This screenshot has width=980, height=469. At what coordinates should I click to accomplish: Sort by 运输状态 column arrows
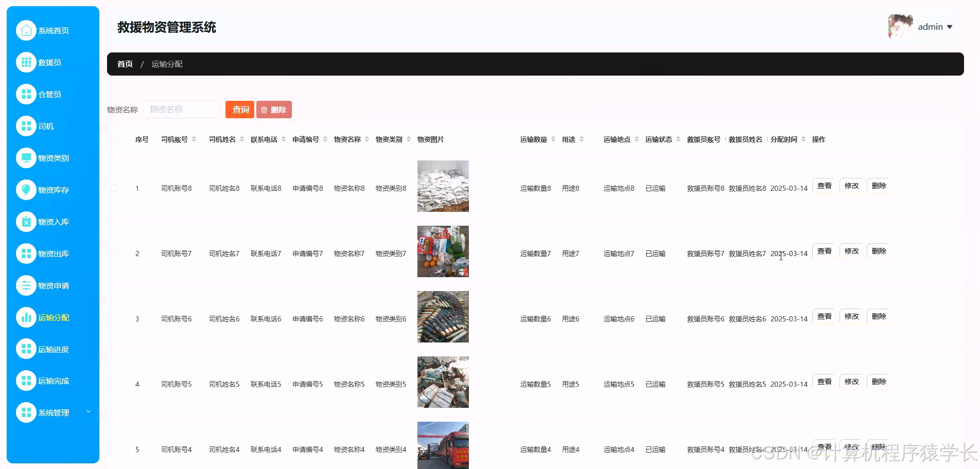point(678,139)
